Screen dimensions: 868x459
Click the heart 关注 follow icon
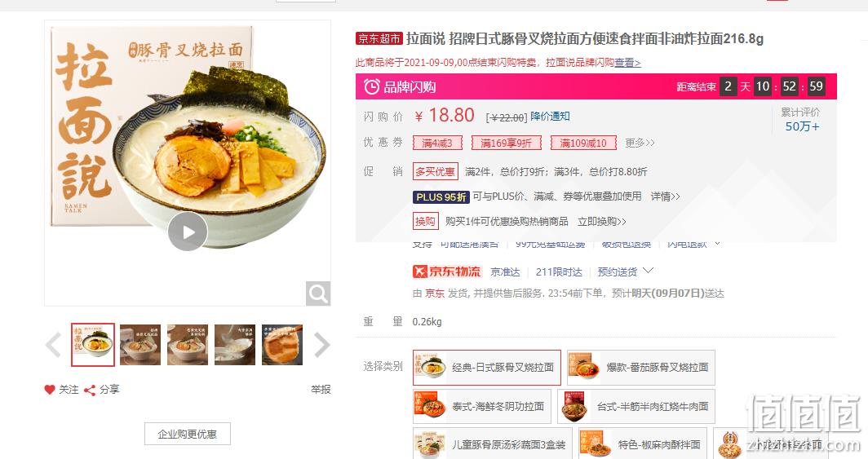click(50, 390)
